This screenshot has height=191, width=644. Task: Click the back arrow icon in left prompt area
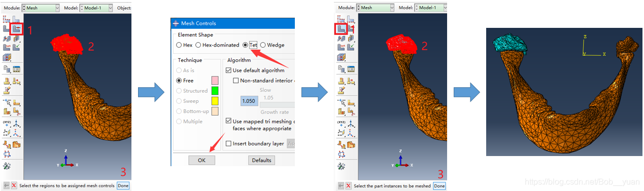click(x=6, y=186)
